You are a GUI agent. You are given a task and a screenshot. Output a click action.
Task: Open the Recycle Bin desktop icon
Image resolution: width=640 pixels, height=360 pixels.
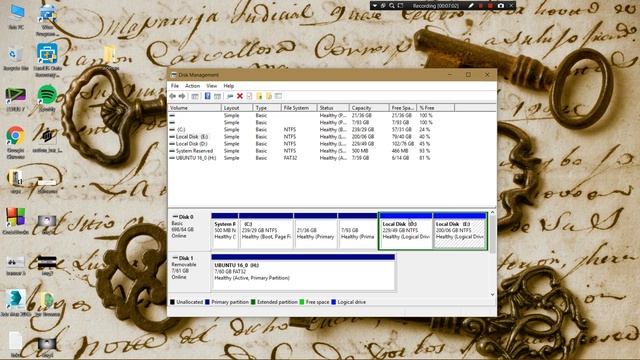click(x=16, y=59)
